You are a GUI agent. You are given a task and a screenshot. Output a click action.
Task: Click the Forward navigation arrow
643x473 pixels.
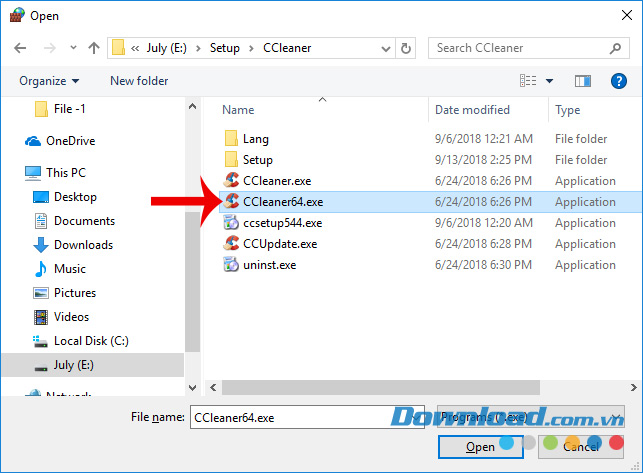(x=50, y=48)
